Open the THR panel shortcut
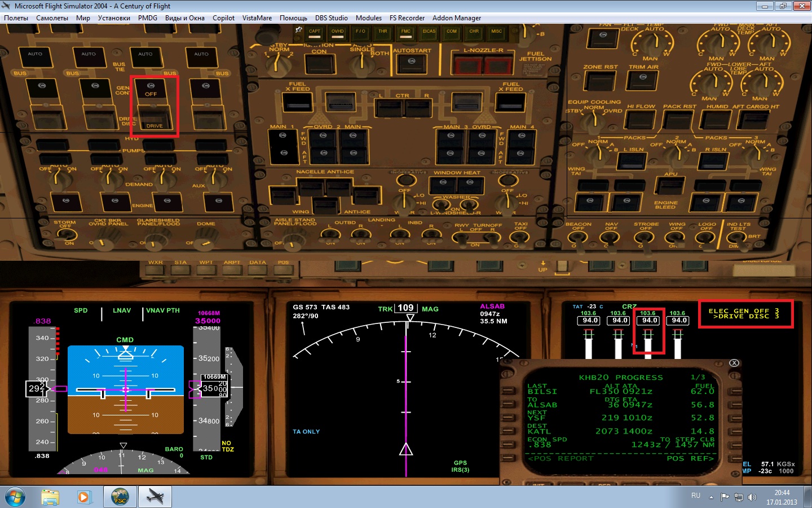Image resolution: width=812 pixels, height=508 pixels. click(383, 33)
